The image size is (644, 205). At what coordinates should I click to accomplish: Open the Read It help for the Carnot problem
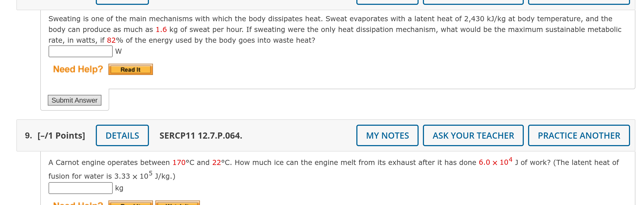click(130, 203)
